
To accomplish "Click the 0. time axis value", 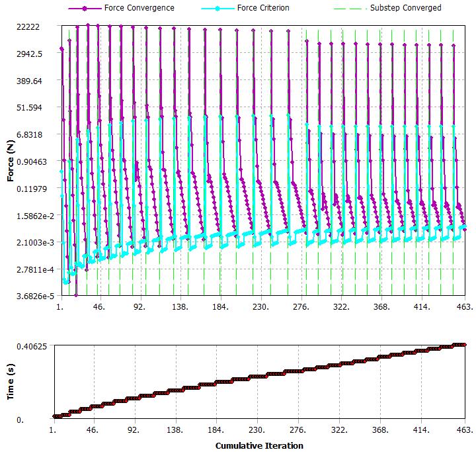I will coord(20,420).
